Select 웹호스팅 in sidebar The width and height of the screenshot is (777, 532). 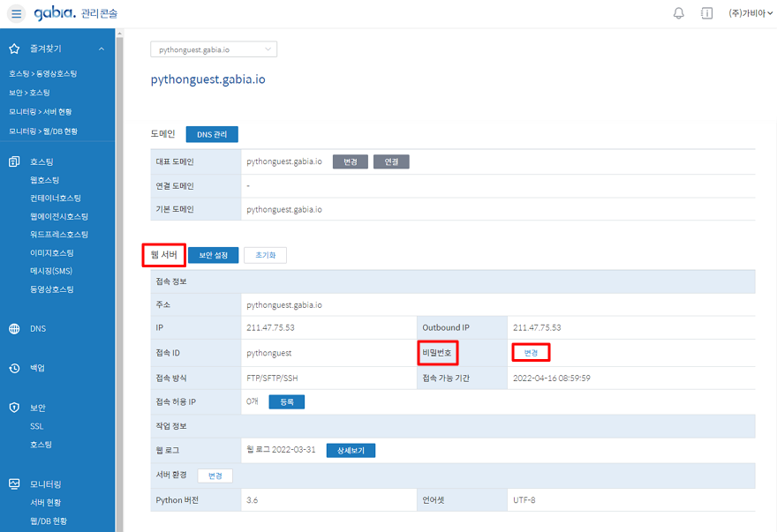pos(45,180)
